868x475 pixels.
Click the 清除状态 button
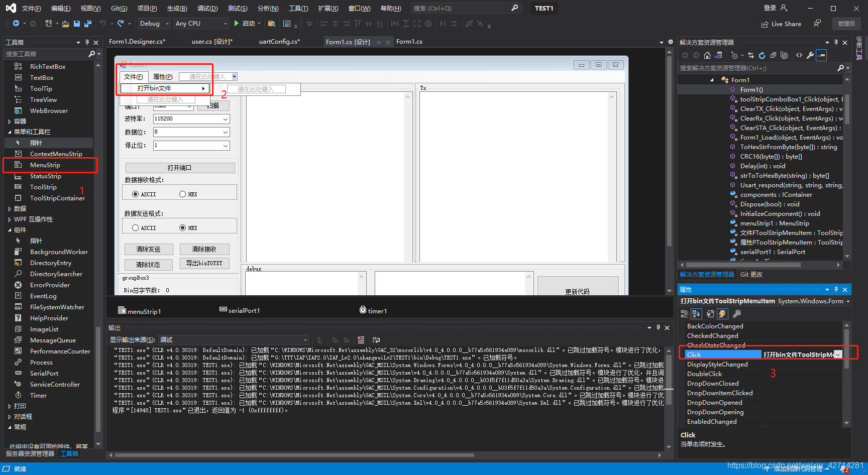pyautogui.click(x=149, y=264)
